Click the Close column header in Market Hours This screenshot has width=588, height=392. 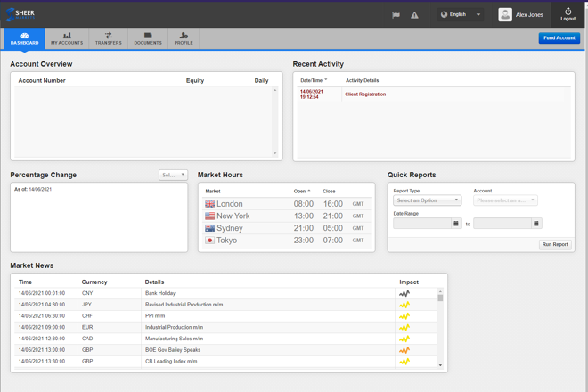point(329,192)
